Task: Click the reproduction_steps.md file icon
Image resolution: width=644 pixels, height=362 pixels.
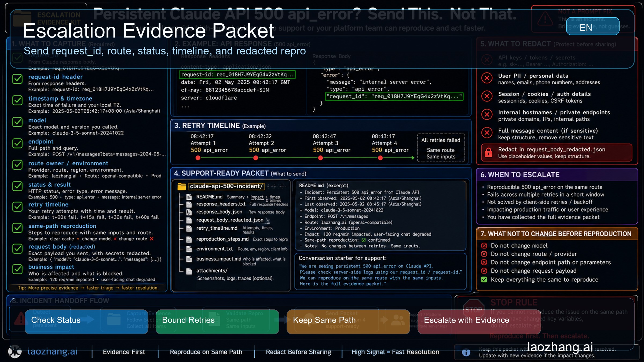Action: tap(189, 239)
